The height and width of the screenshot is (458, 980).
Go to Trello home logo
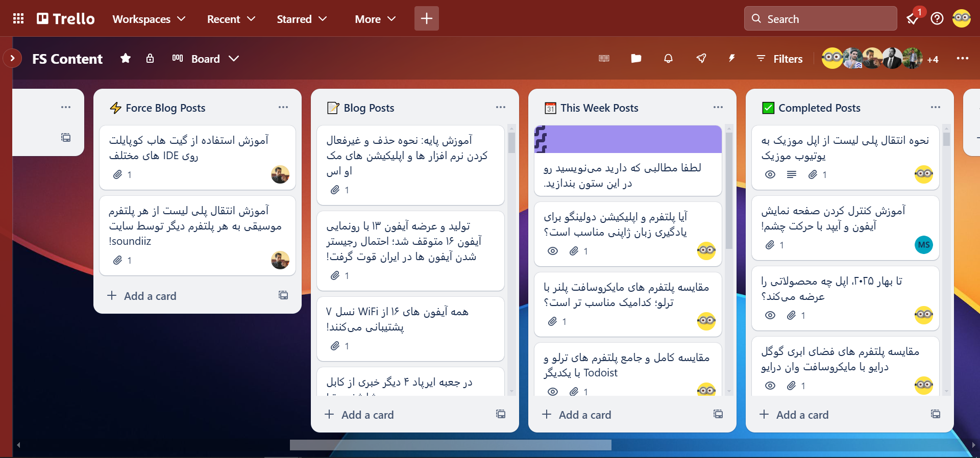[x=66, y=19]
